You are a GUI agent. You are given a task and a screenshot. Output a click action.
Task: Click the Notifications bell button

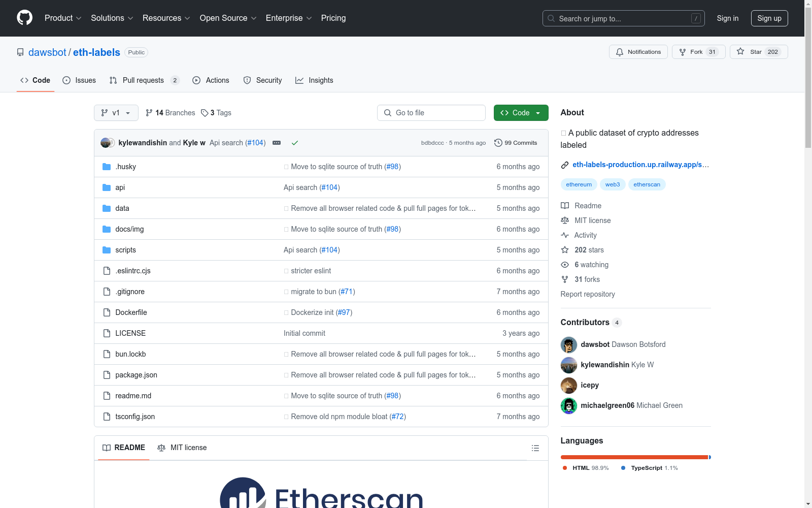pos(638,52)
